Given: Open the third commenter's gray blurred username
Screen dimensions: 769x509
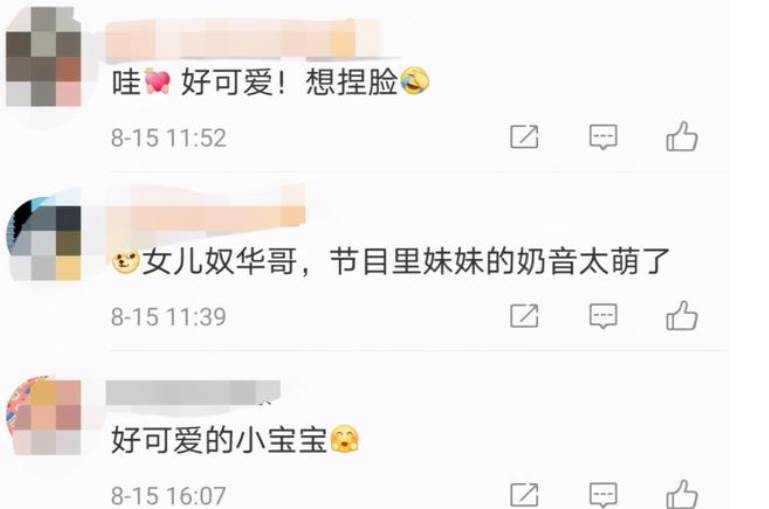Looking at the screenshot, I should [x=192, y=393].
